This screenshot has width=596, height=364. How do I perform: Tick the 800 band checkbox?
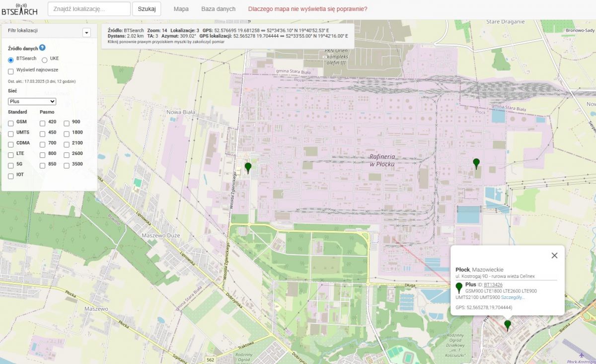(43, 154)
